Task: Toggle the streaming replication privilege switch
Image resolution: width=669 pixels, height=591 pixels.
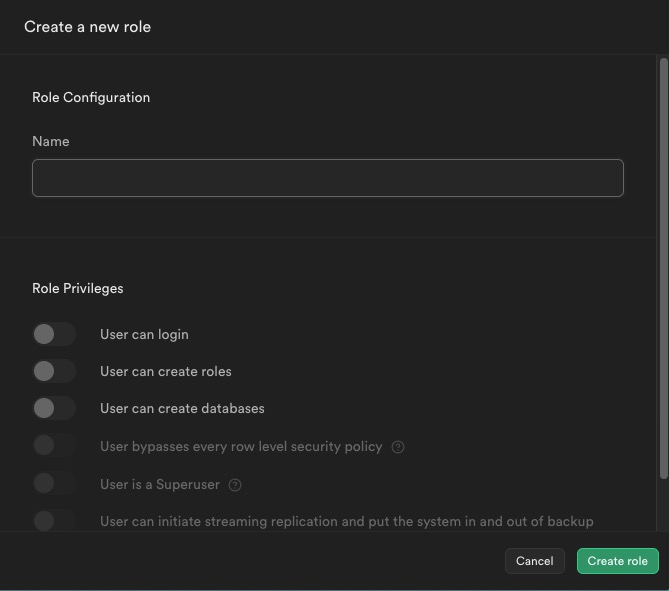Action: click(54, 520)
